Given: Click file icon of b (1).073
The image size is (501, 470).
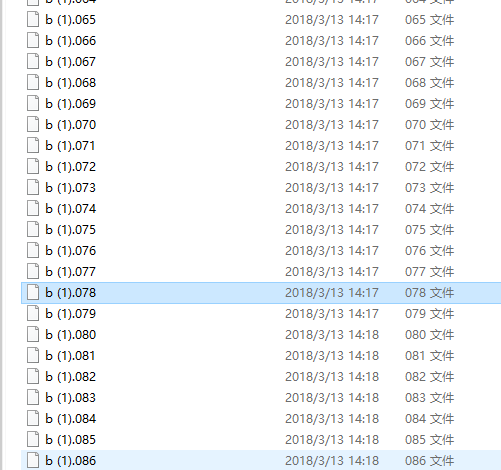Looking at the screenshot, I should pos(33,188).
